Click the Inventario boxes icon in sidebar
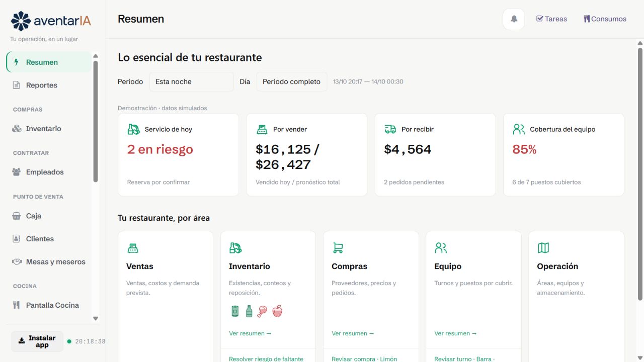The width and height of the screenshot is (644, 362). coord(17,129)
